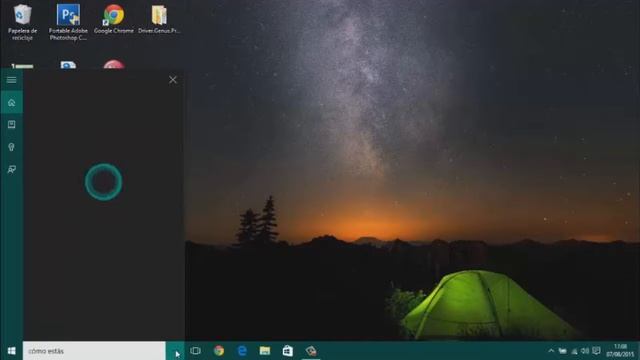Open the Windows Store from taskbar

tap(288, 351)
